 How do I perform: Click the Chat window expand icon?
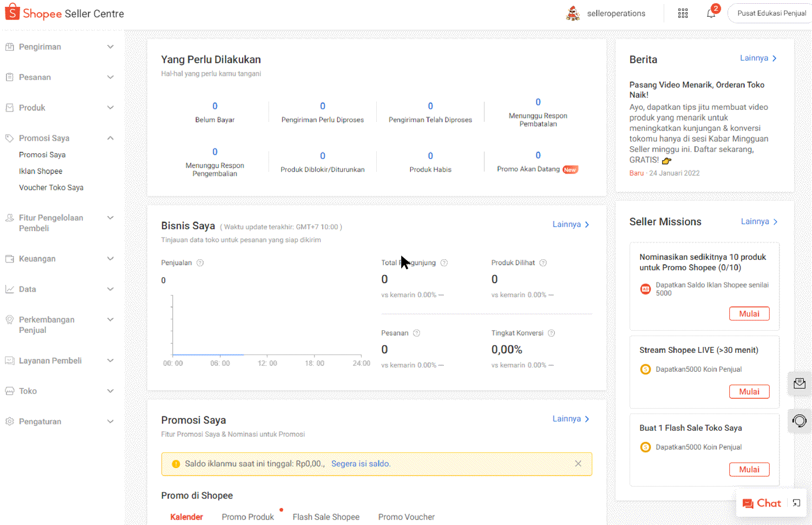point(796,503)
